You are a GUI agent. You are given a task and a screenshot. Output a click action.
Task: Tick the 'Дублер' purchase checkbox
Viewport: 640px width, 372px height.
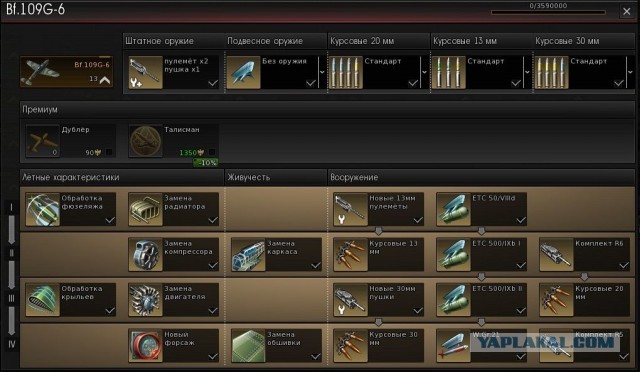coord(109,152)
